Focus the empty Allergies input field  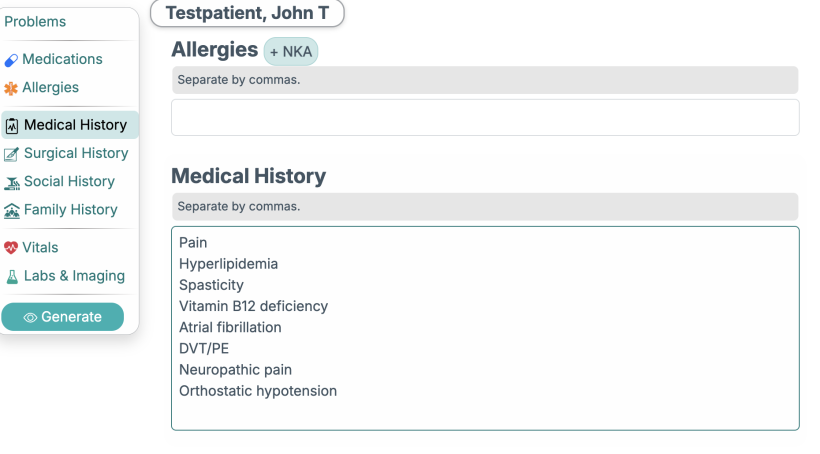tap(485, 117)
